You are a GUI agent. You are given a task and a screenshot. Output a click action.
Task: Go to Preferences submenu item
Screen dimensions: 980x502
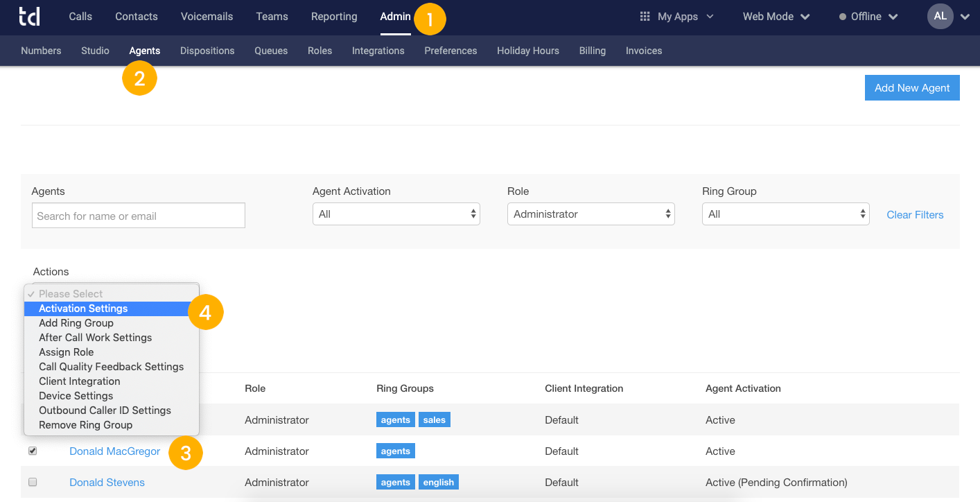450,51
